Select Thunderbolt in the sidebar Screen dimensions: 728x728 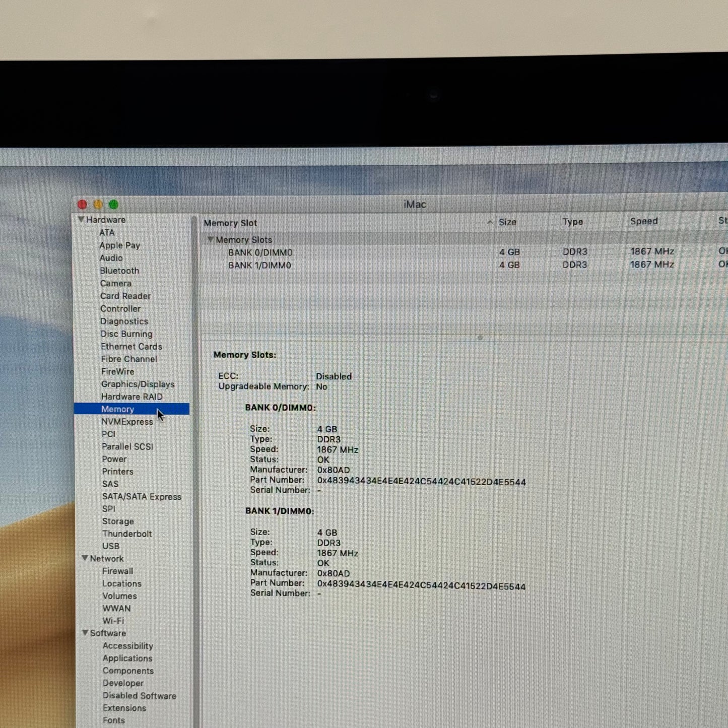point(127,534)
